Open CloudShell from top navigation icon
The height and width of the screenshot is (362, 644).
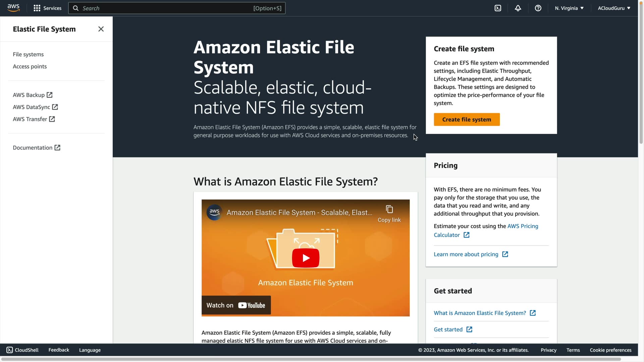pos(498,8)
